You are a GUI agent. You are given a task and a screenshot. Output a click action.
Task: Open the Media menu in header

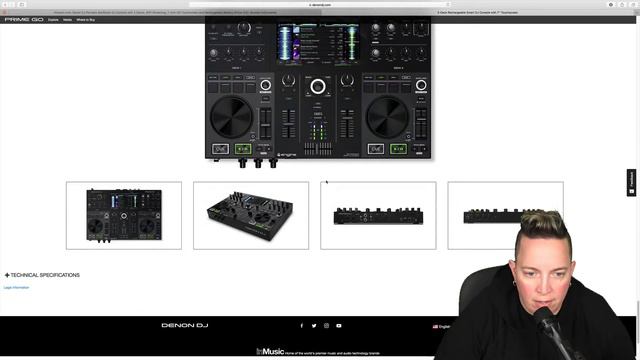point(67,20)
